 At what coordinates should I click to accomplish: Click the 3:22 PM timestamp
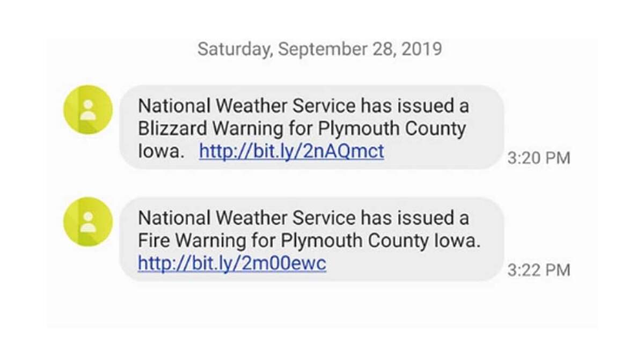[x=538, y=270]
